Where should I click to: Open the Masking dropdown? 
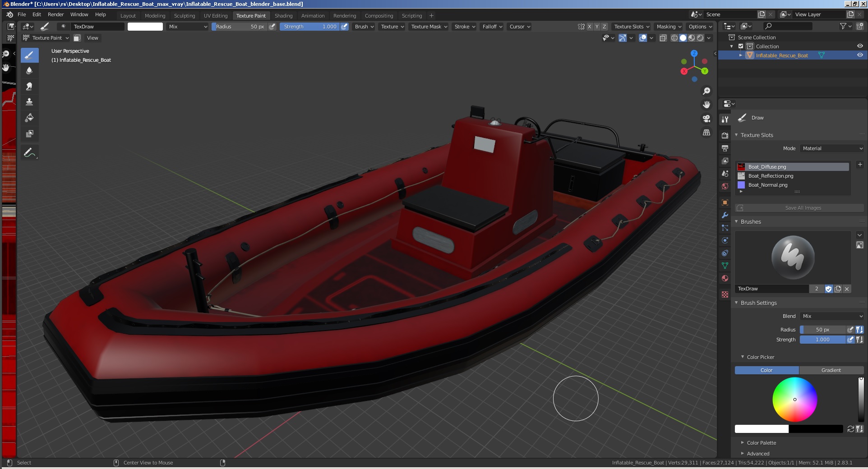point(669,27)
